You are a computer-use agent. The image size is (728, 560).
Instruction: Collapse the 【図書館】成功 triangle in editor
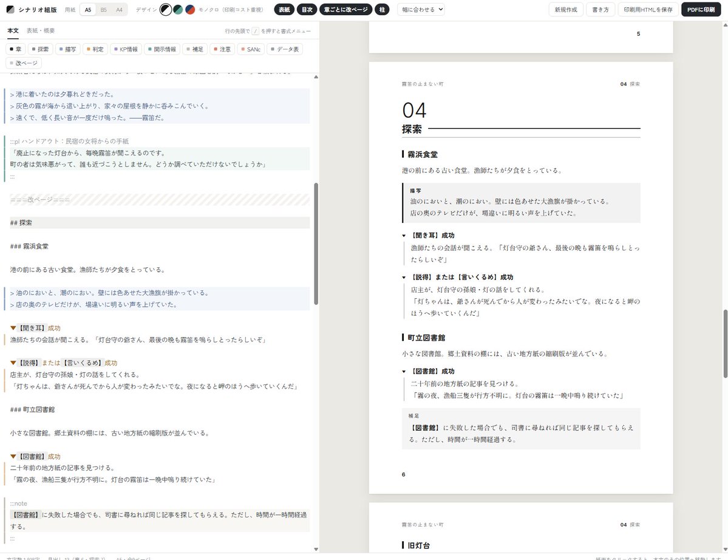tap(13, 457)
